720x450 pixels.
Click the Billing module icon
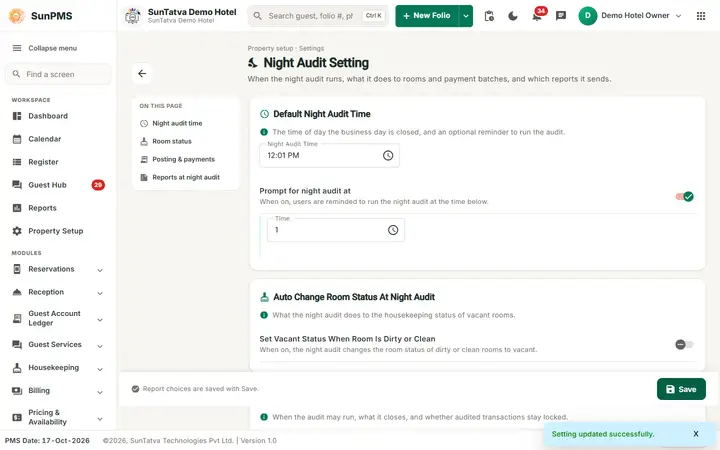click(x=17, y=391)
